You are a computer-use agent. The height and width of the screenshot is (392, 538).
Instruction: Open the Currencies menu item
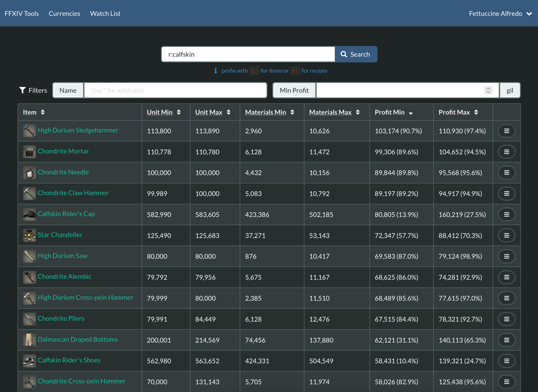[x=64, y=14]
